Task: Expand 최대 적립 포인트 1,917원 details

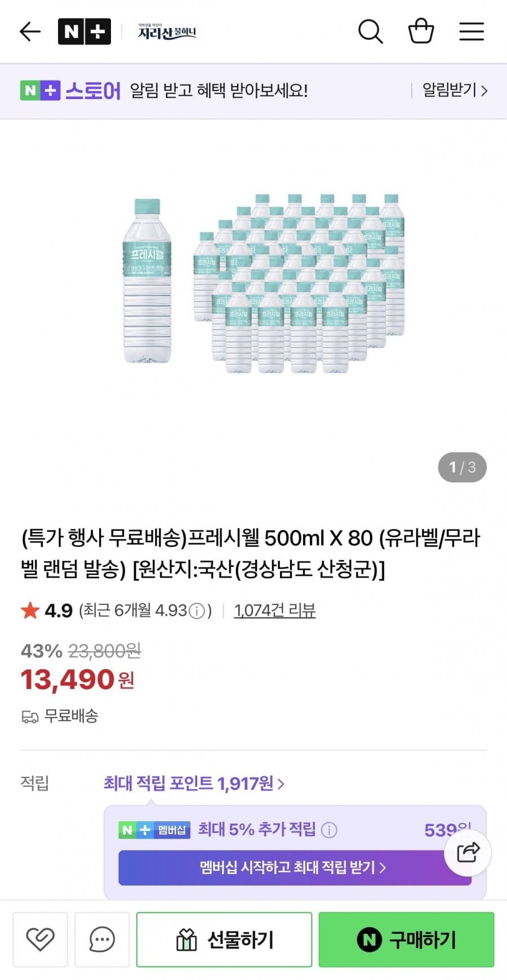Action: (x=194, y=783)
